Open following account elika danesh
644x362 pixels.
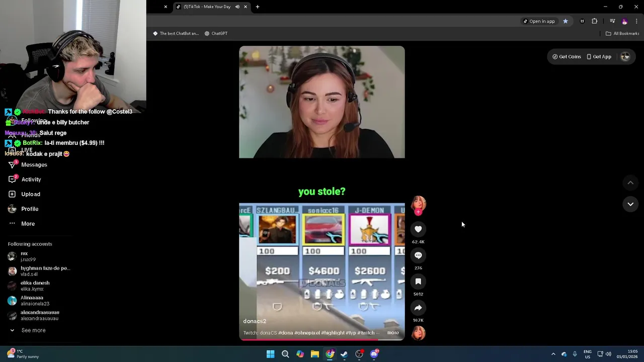(35, 286)
